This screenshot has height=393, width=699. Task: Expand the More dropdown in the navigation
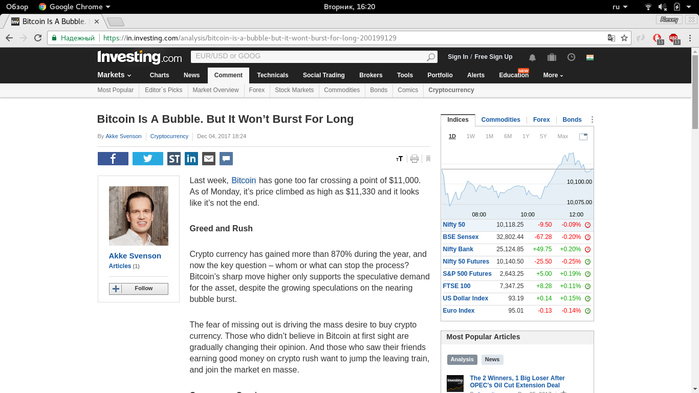pos(553,75)
